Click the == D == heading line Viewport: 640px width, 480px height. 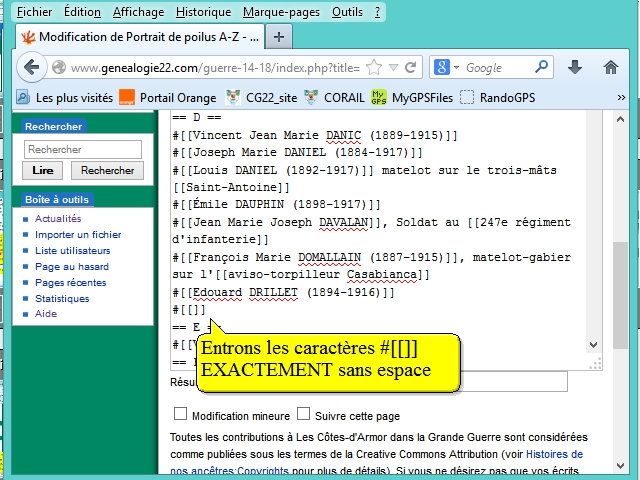pyautogui.click(x=196, y=118)
